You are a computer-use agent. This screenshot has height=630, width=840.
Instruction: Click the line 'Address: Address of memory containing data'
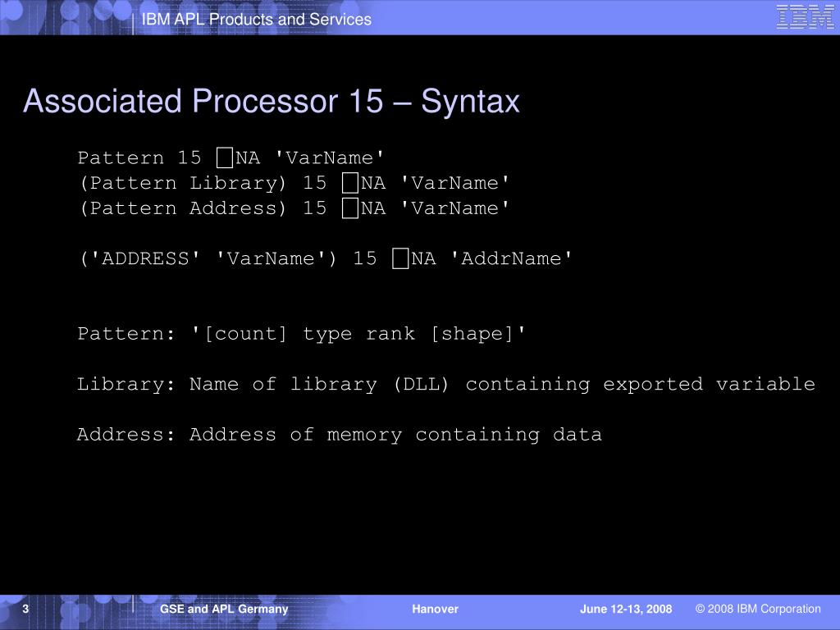pos(339,435)
